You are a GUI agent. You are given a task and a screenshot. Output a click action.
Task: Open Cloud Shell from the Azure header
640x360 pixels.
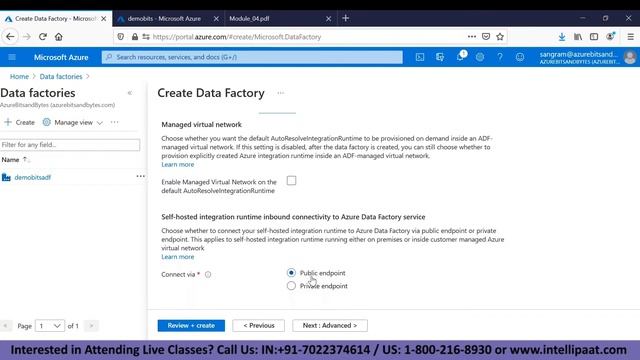click(420, 57)
